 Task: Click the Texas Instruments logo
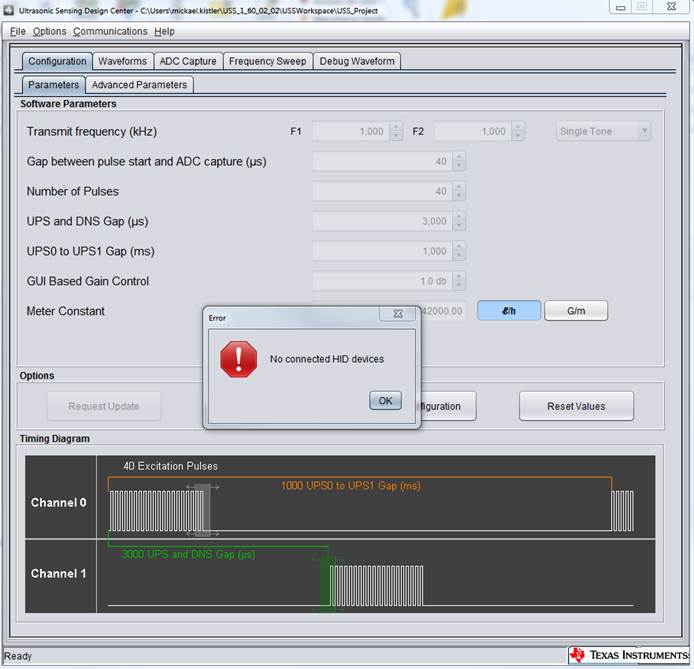pyautogui.click(x=629, y=655)
